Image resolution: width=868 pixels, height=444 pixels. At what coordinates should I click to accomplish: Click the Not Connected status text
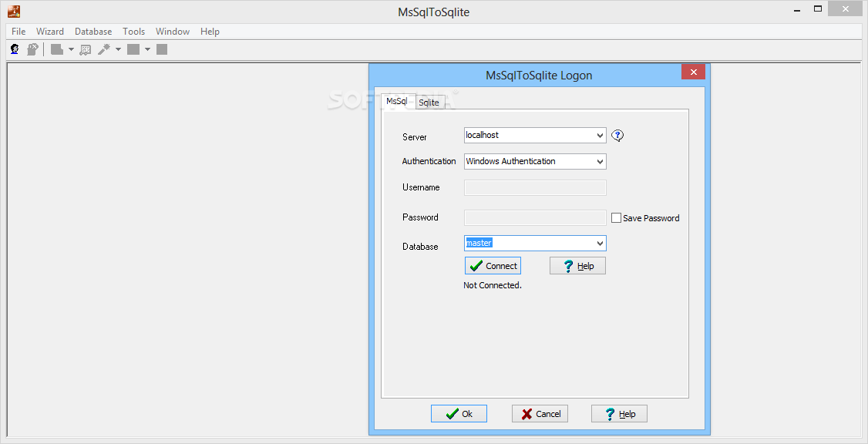pos(493,286)
